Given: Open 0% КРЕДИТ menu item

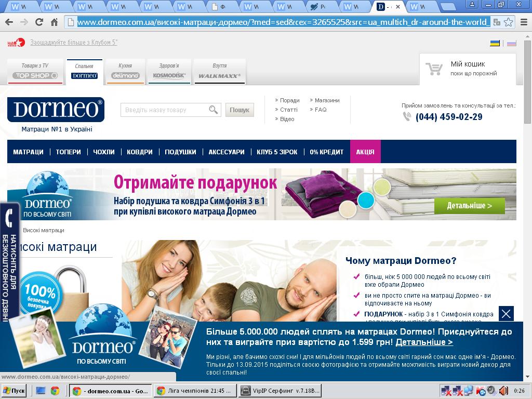Looking at the screenshot, I should pos(326,152).
